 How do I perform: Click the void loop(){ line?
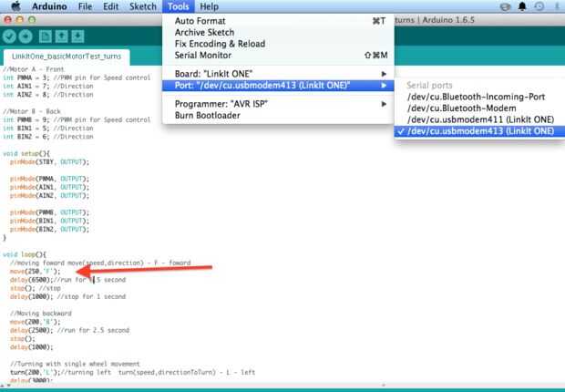click(x=25, y=254)
